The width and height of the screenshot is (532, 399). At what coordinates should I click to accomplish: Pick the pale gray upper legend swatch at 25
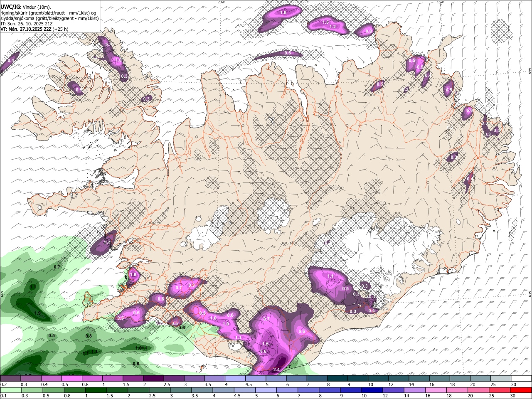click(x=500, y=379)
